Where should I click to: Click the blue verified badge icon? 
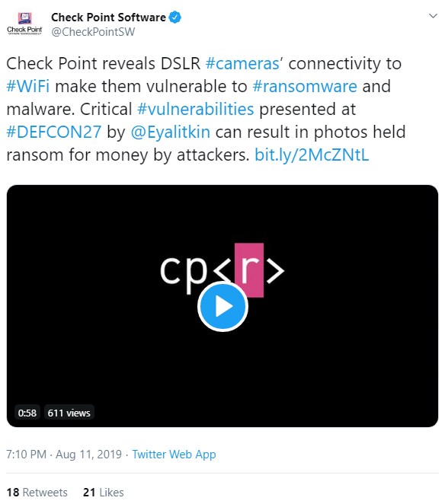pos(174,17)
